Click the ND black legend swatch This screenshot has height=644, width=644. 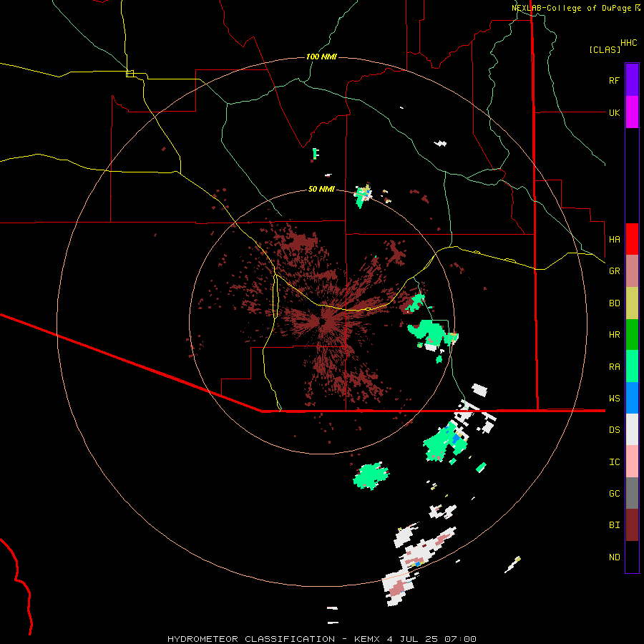tap(632, 557)
